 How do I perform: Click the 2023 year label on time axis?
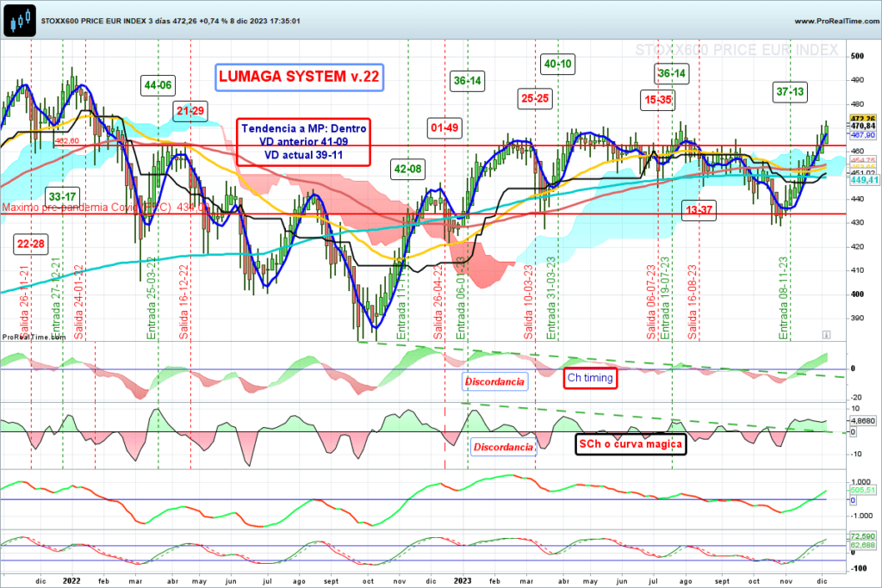click(x=463, y=581)
